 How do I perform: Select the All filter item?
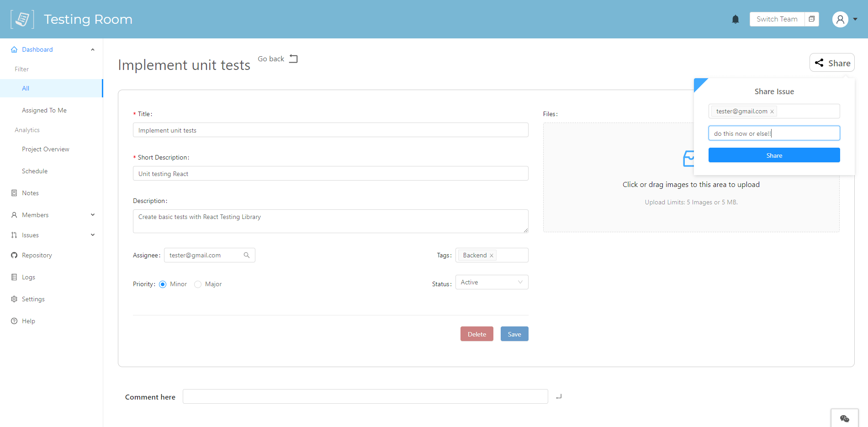coord(51,88)
